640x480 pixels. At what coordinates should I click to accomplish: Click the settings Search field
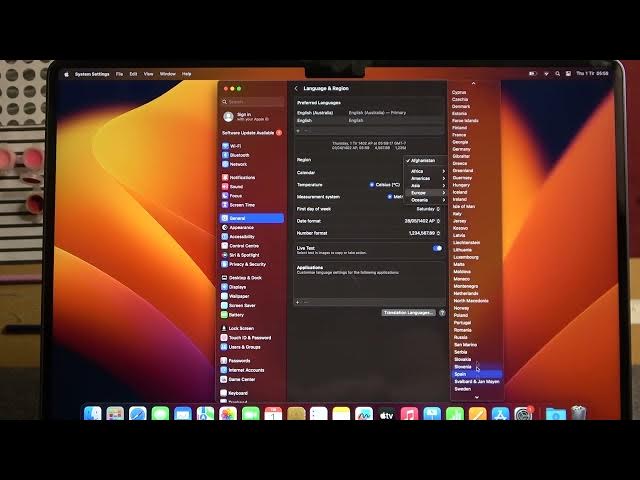coord(252,102)
